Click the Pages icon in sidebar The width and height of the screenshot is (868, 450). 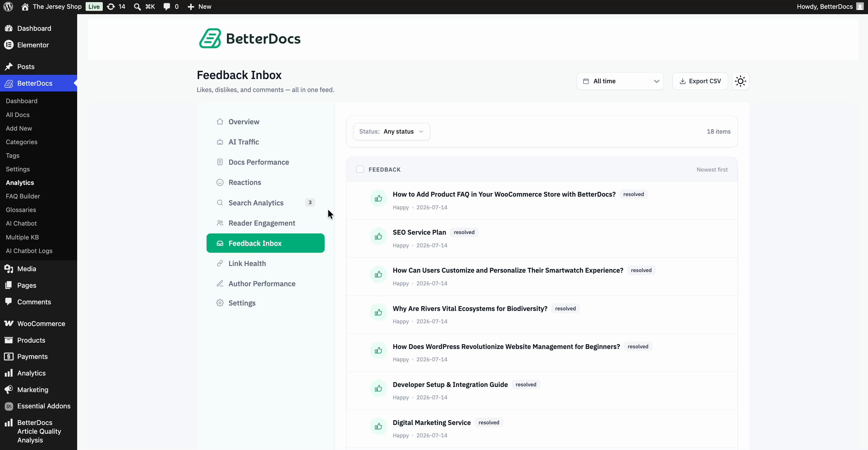[9, 285]
